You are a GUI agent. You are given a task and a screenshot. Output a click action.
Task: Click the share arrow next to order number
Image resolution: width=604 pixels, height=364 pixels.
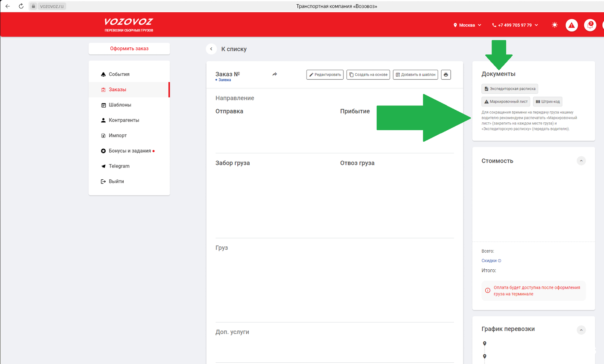(275, 74)
